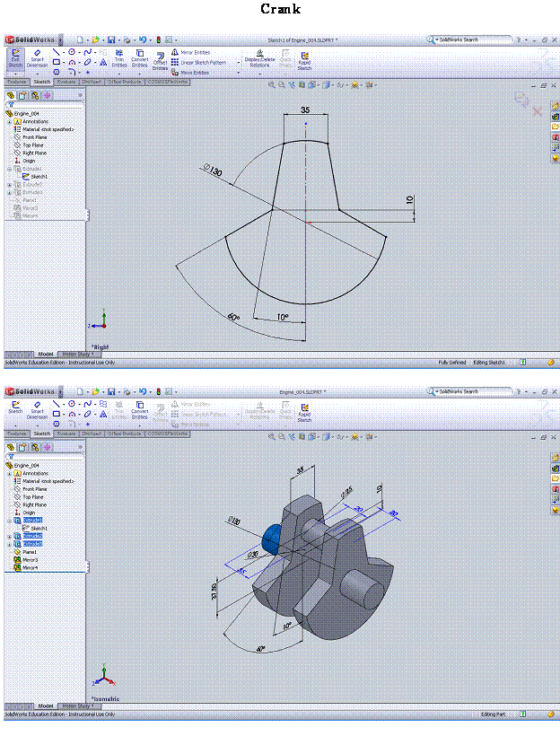560x736 pixels.
Task: Open Display/Delete Relations in the sketch-editing window
Action: pyautogui.click(x=259, y=59)
